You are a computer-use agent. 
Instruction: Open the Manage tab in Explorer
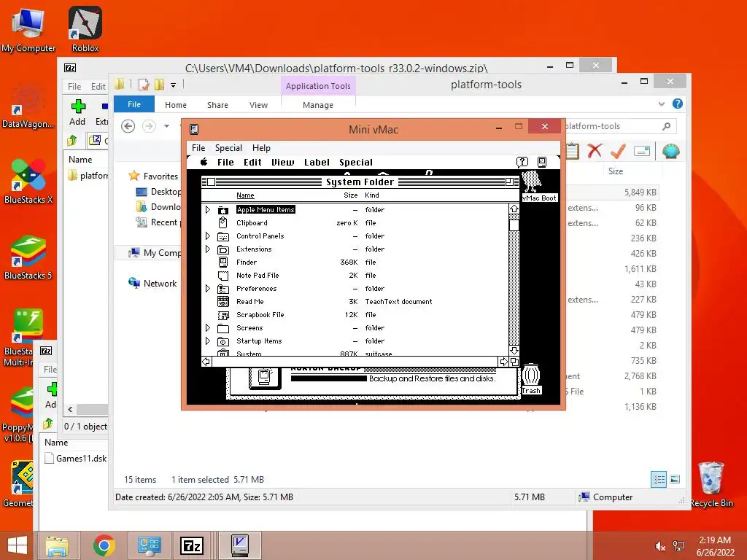pos(318,105)
